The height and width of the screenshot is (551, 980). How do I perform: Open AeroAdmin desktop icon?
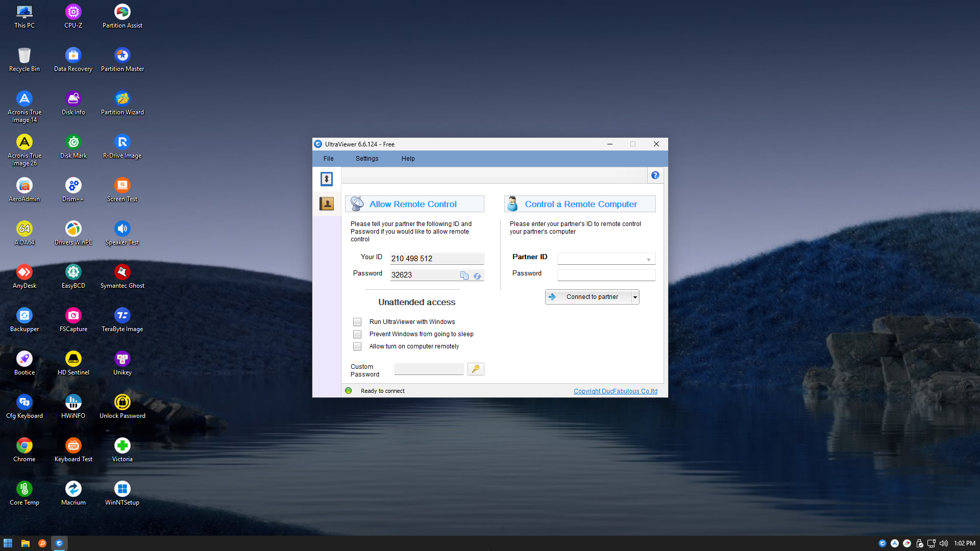24,190
